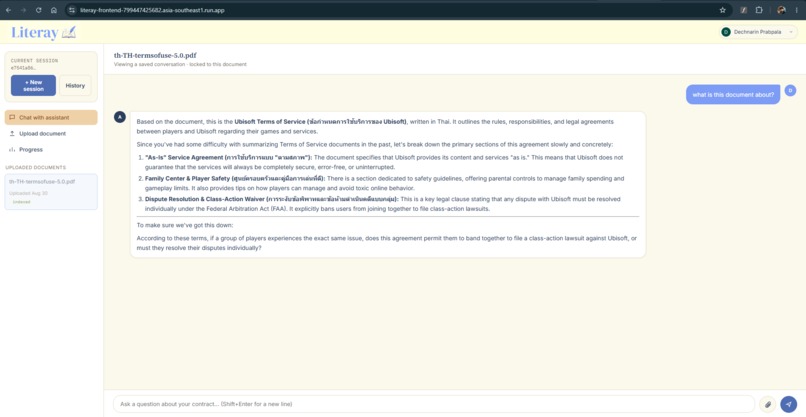Click the Indexed status badge
The image size is (806, 417).
click(22, 202)
